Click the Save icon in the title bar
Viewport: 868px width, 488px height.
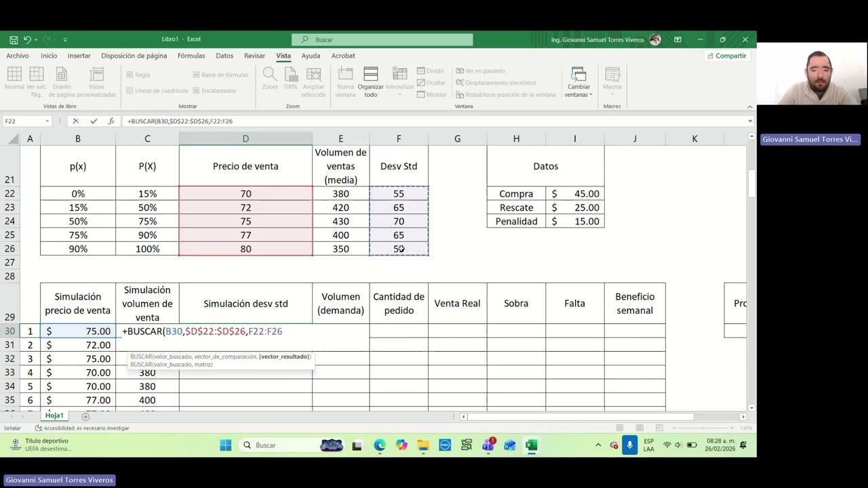tap(14, 40)
